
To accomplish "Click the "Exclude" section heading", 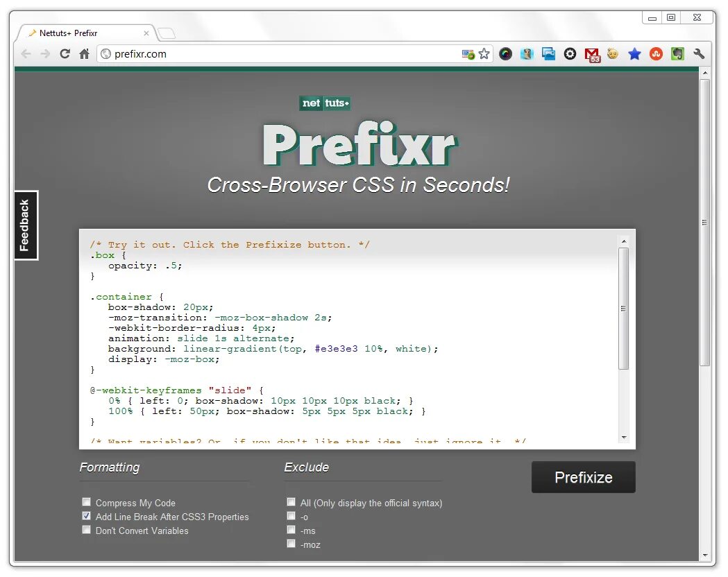I will coord(307,467).
